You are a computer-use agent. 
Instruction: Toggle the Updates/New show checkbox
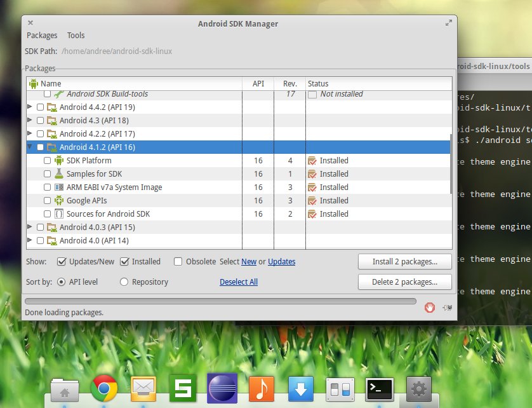pyautogui.click(x=62, y=262)
